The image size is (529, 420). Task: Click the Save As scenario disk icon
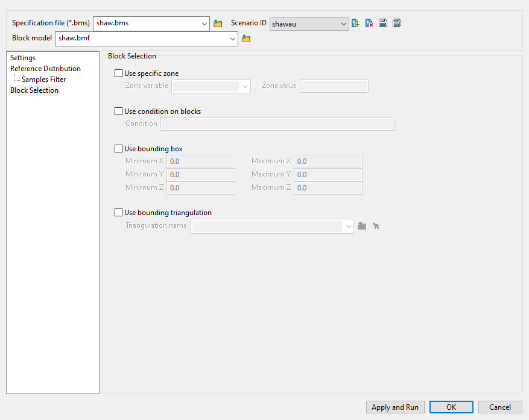(x=396, y=22)
